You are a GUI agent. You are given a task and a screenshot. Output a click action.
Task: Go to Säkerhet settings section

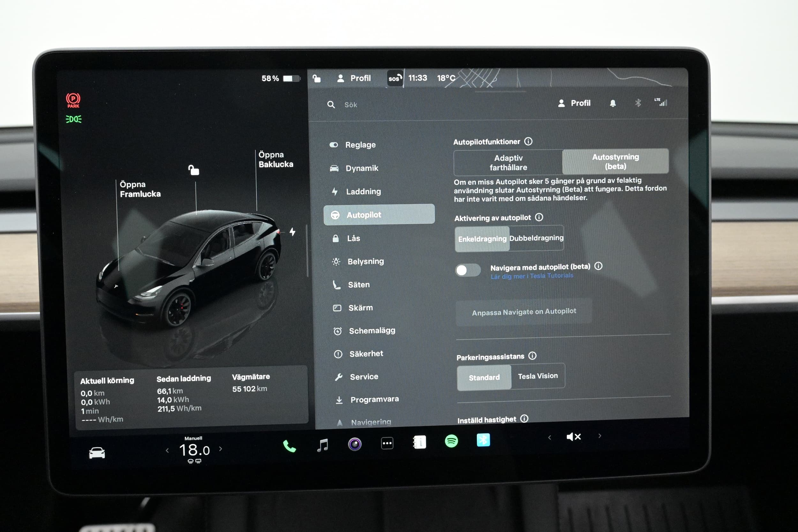[366, 354]
